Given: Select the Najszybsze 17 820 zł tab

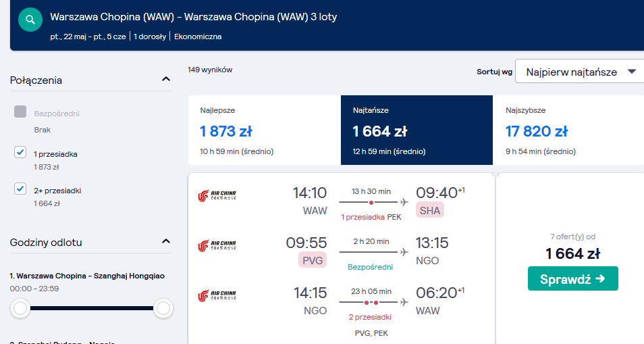Looking at the screenshot, I should [x=568, y=130].
